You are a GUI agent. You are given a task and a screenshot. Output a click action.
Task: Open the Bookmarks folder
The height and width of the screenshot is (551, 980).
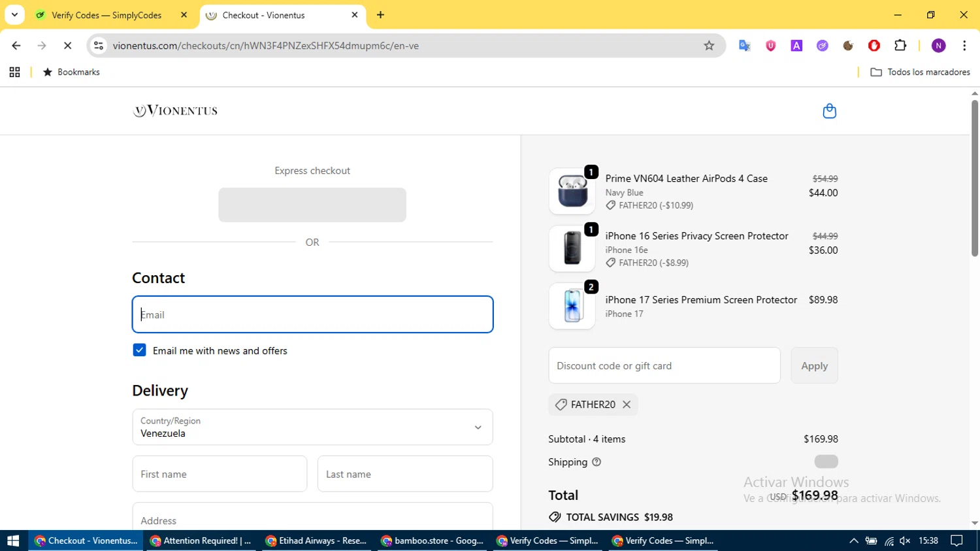[x=71, y=72]
